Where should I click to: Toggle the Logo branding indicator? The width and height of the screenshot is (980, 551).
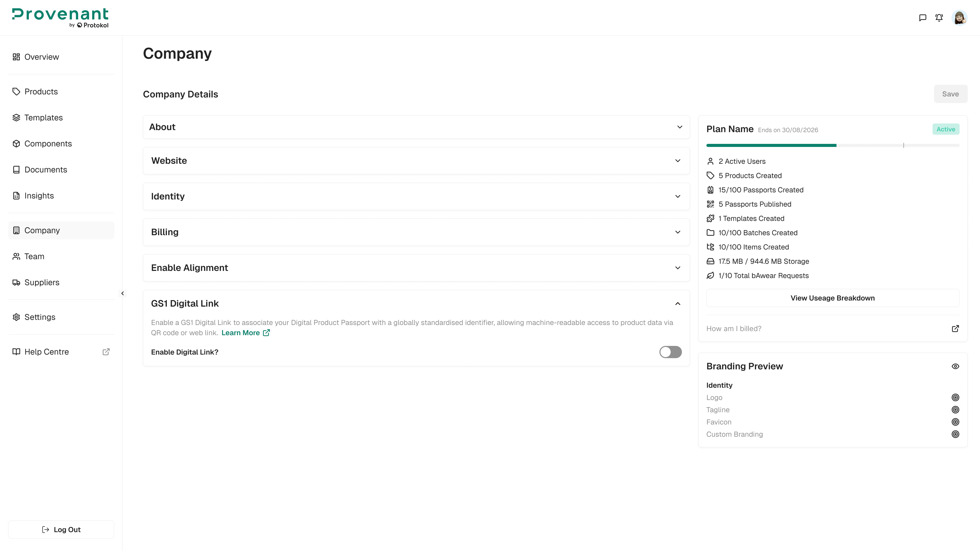955,397
